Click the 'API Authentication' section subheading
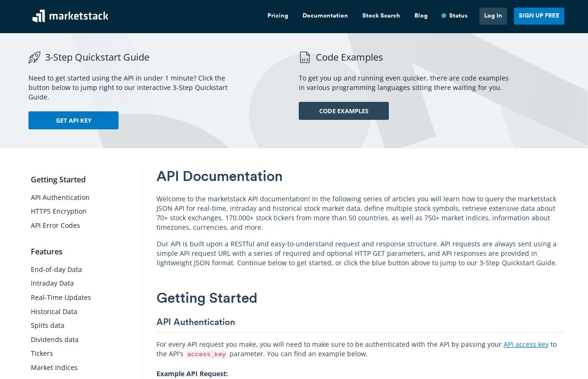Screen dimensions: 588x379 [196, 322]
